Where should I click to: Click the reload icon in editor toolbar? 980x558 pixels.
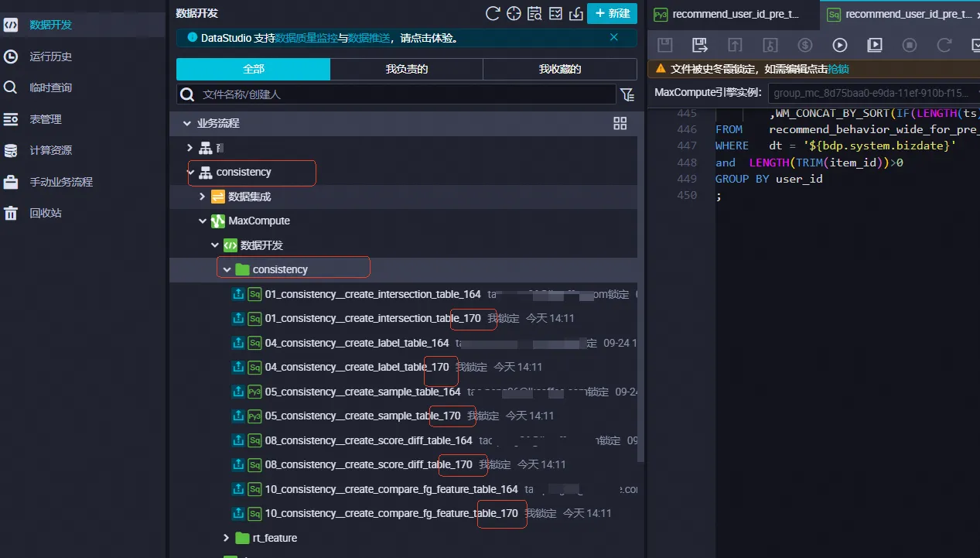(x=944, y=45)
